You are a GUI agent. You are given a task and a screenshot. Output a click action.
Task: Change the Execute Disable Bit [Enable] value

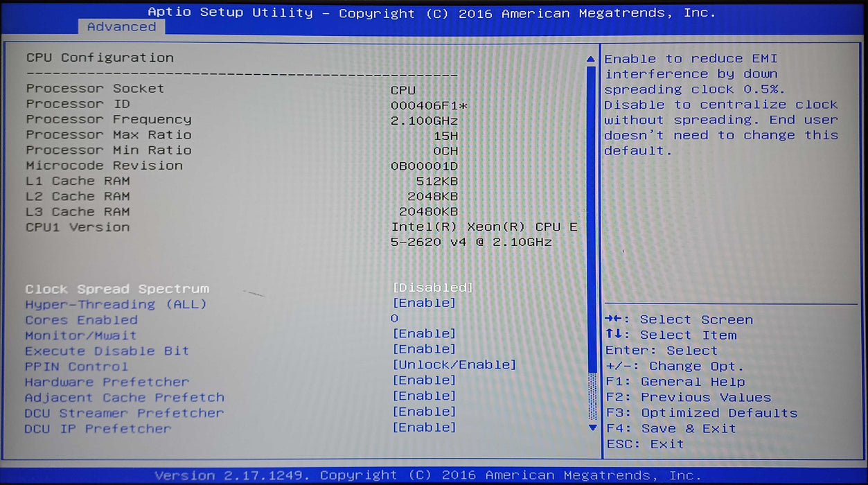coord(425,349)
